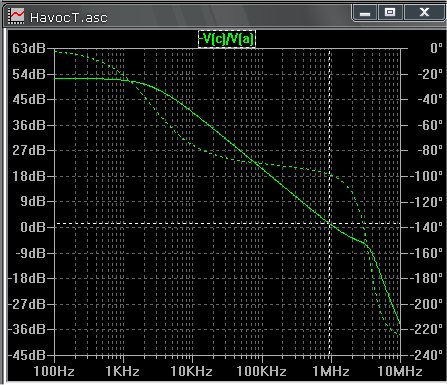Click the 100Hz frequency axis label
This screenshot has width=447, height=385.
click(54, 371)
